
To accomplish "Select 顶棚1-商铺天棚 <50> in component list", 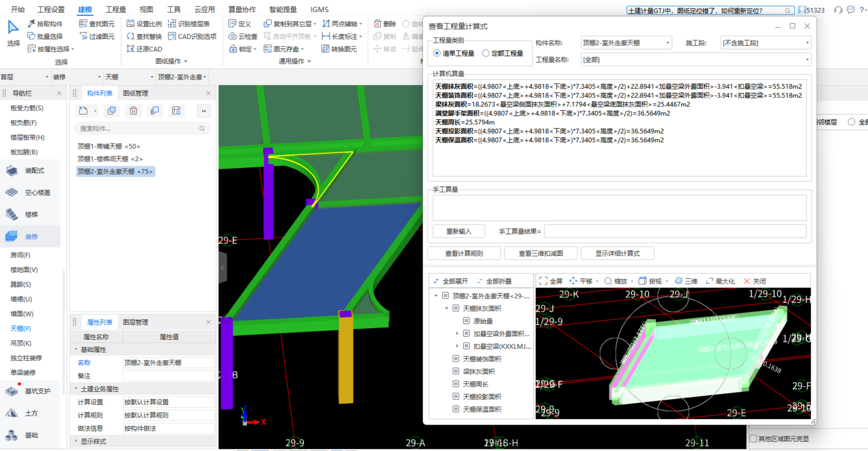I will tap(109, 146).
